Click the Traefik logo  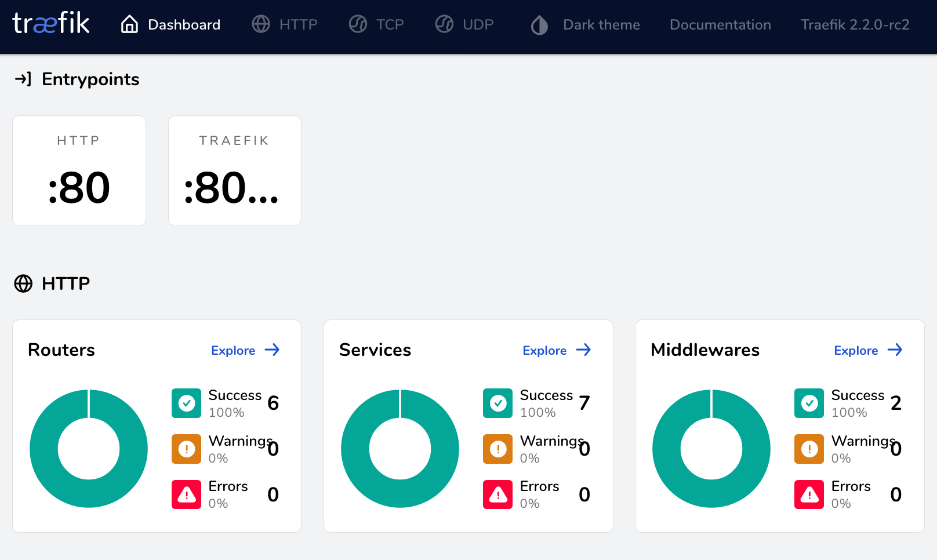pyautogui.click(x=51, y=24)
